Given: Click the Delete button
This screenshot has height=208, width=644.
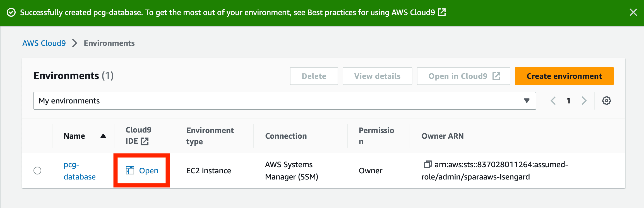Looking at the screenshot, I should [314, 76].
